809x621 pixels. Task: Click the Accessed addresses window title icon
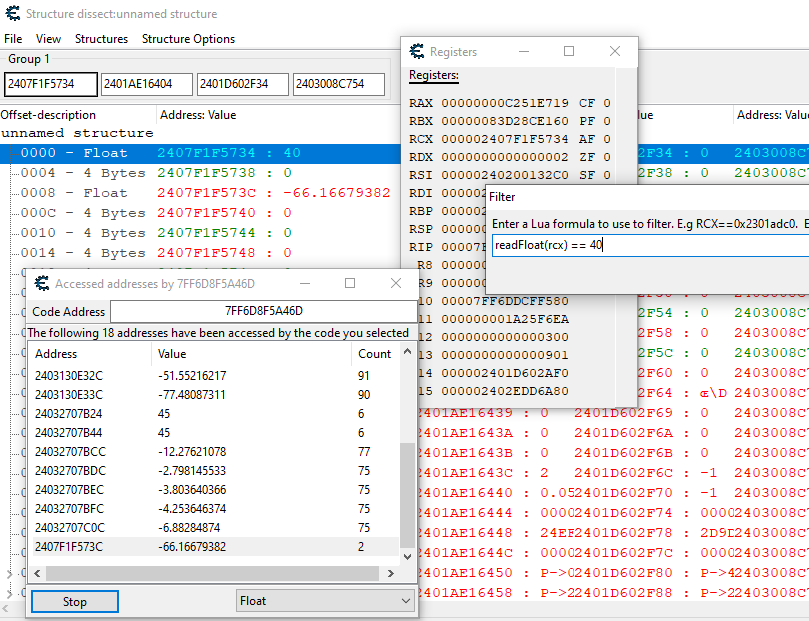(41, 283)
